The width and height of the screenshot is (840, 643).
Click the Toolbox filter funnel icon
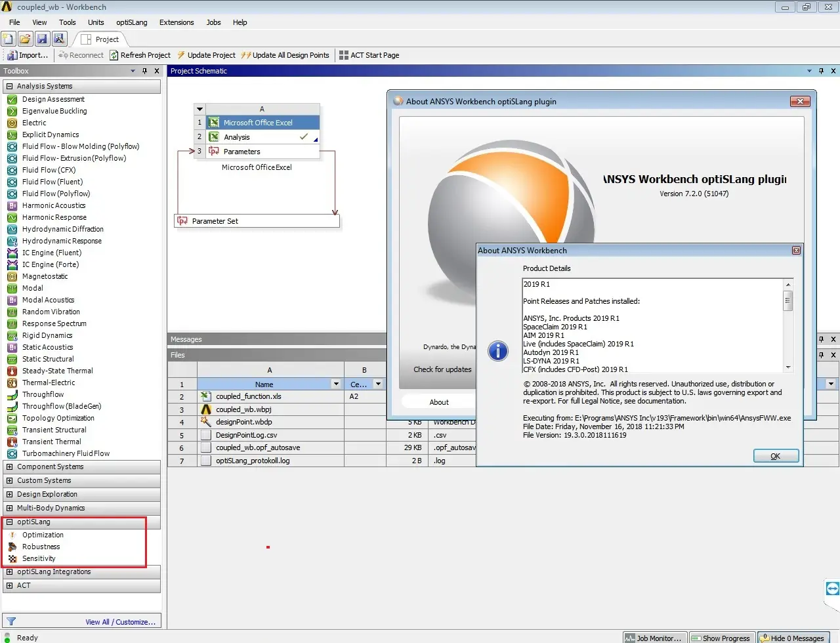coord(11,621)
